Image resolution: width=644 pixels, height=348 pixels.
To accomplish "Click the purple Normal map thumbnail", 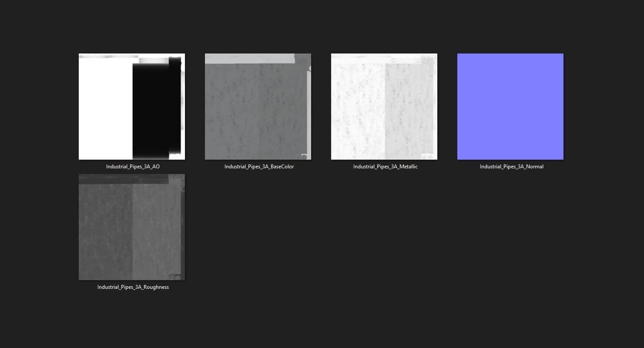I will pos(510,107).
